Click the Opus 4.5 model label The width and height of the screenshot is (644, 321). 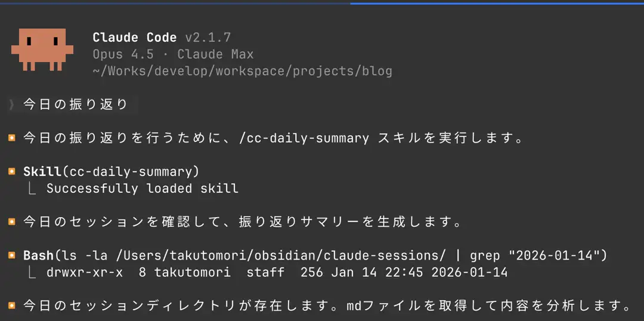pos(123,54)
